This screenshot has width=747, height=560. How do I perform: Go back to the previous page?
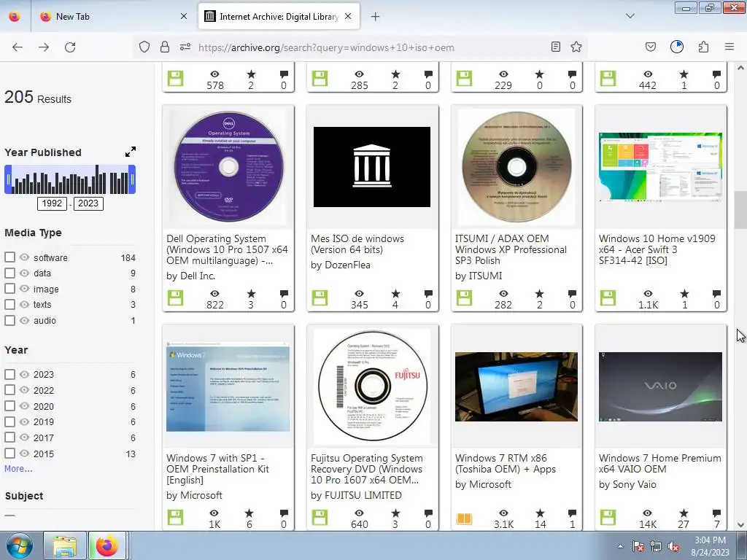point(18,47)
